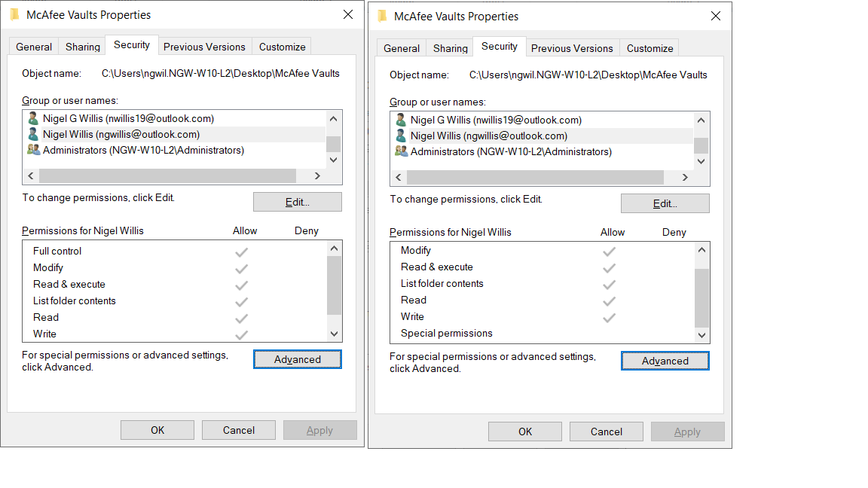This screenshot has height=488, width=868.
Task: Click Administrators group icon, left window
Action: tap(33, 150)
